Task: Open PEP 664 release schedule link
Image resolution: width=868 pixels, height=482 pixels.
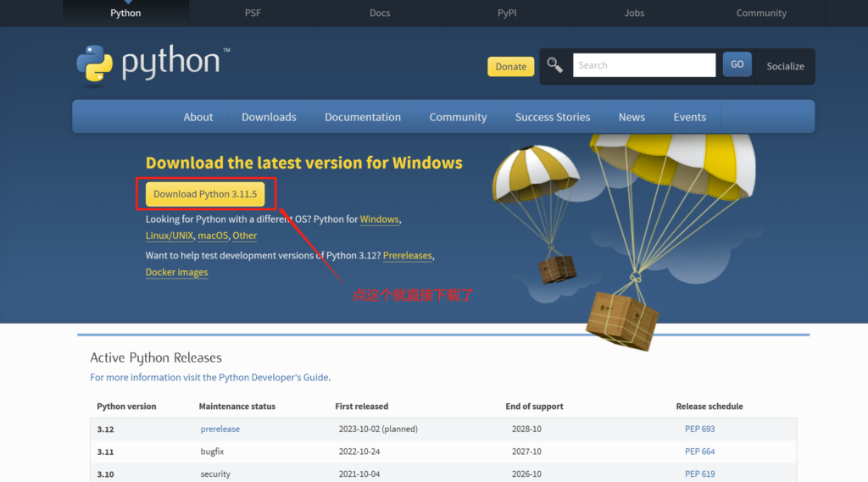Action: pos(699,452)
